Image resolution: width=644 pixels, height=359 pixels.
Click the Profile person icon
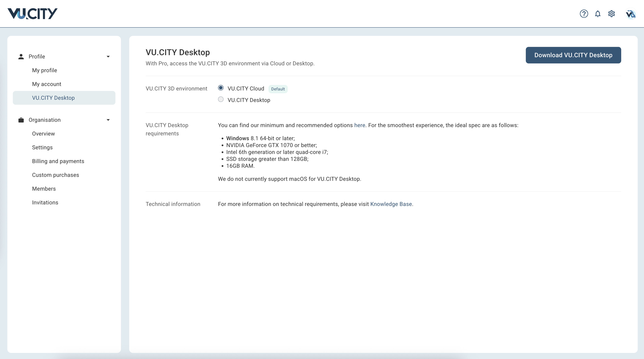(x=21, y=57)
